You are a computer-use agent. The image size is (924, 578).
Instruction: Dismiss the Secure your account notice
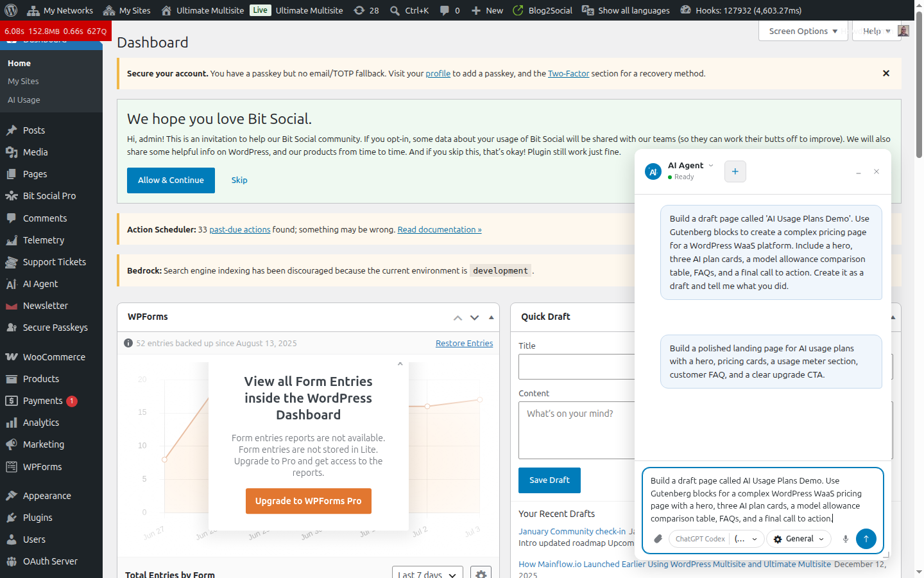[886, 73]
